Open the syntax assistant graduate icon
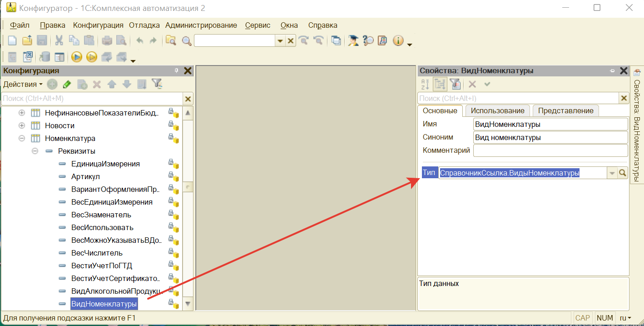 (353, 40)
